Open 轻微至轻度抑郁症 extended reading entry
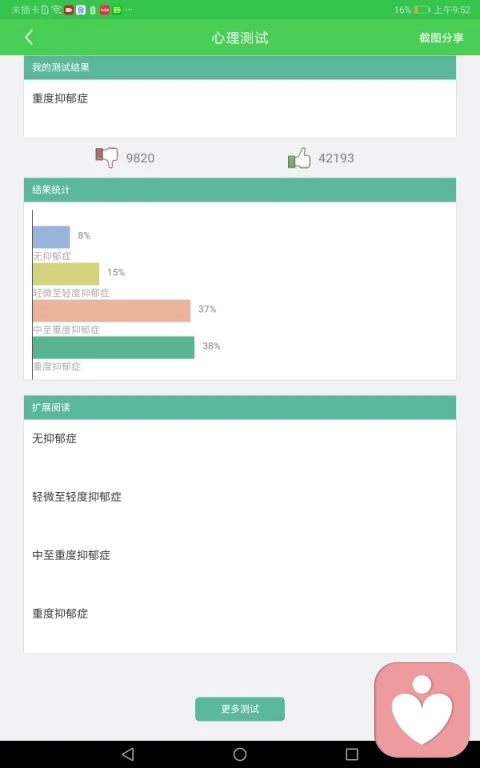480x768 pixels. pos(77,497)
